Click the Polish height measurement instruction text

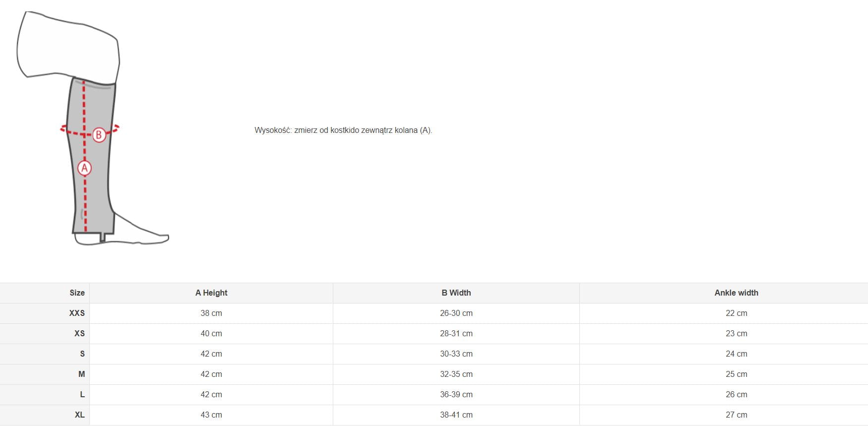click(x=343, y=130)
